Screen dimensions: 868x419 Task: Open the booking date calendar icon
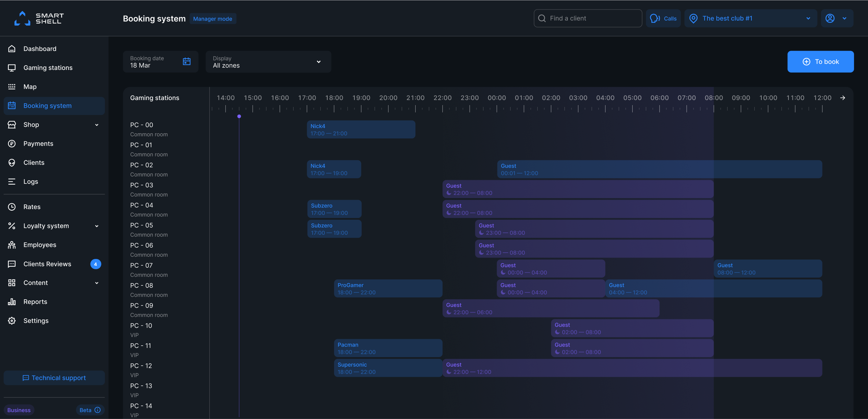click(x=187, y=62)
